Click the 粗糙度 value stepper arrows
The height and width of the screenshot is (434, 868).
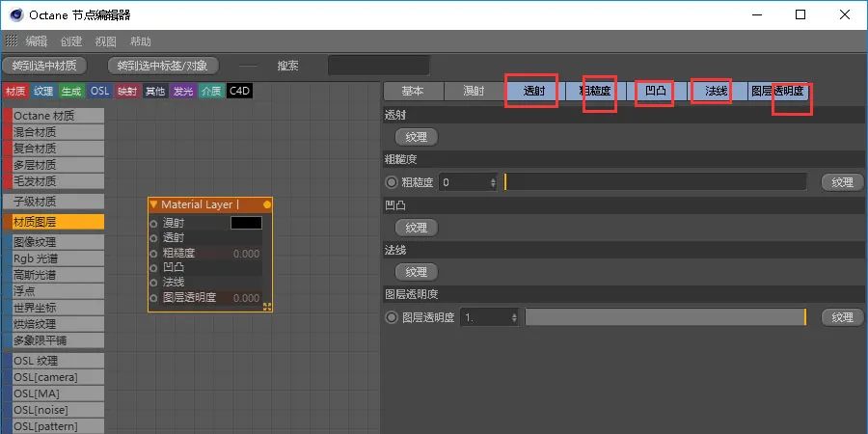(493, 182)
